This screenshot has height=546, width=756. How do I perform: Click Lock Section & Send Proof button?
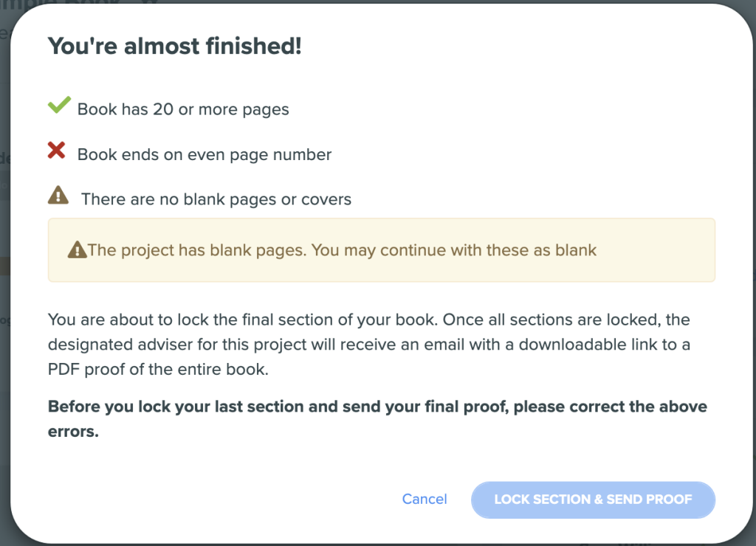[593, 500]
